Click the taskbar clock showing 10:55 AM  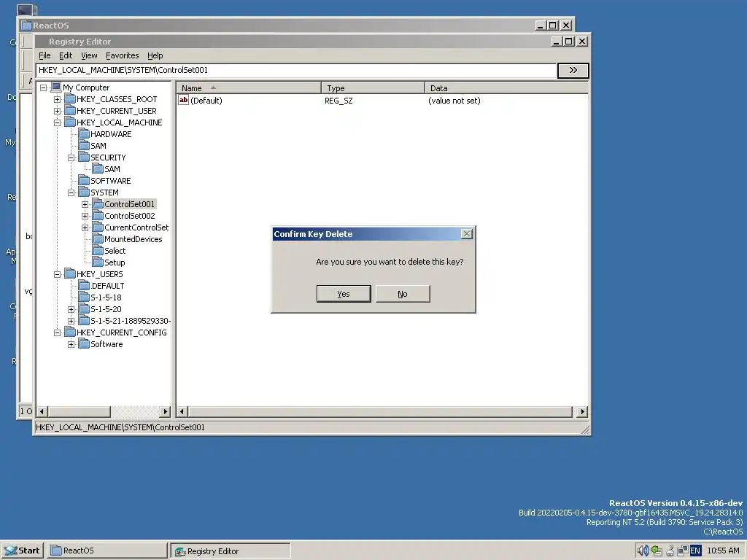tap(723, 551)
